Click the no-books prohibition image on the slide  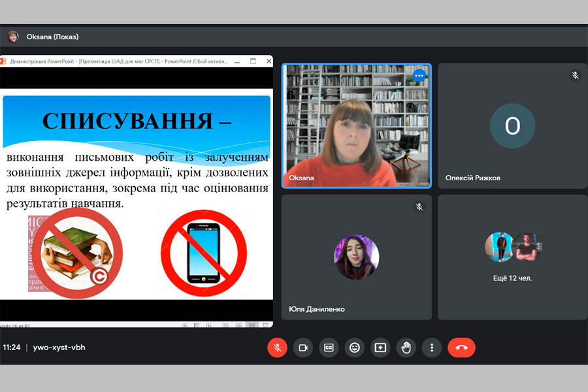[x=77, y=253]
